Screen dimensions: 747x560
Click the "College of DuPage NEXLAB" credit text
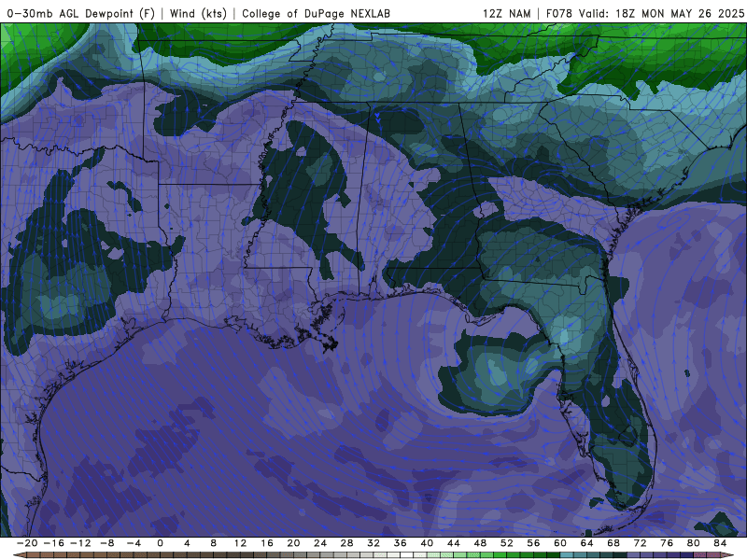[316, 13]
